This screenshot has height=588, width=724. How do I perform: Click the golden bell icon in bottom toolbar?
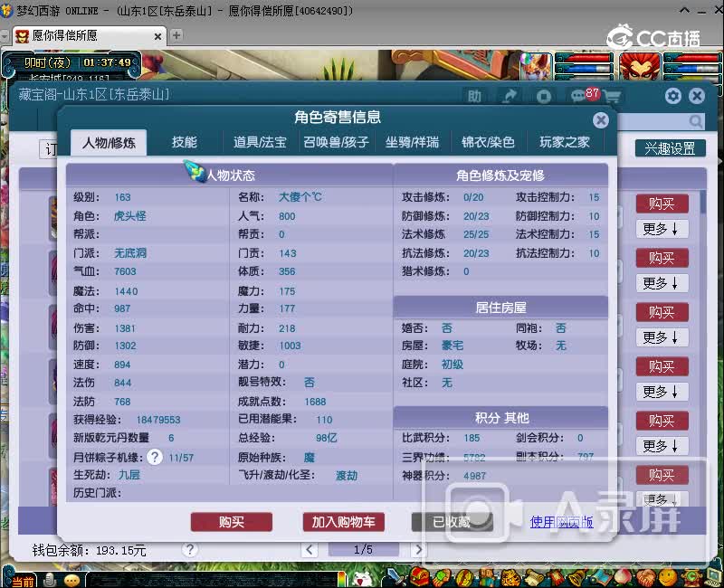coord(578,577)
